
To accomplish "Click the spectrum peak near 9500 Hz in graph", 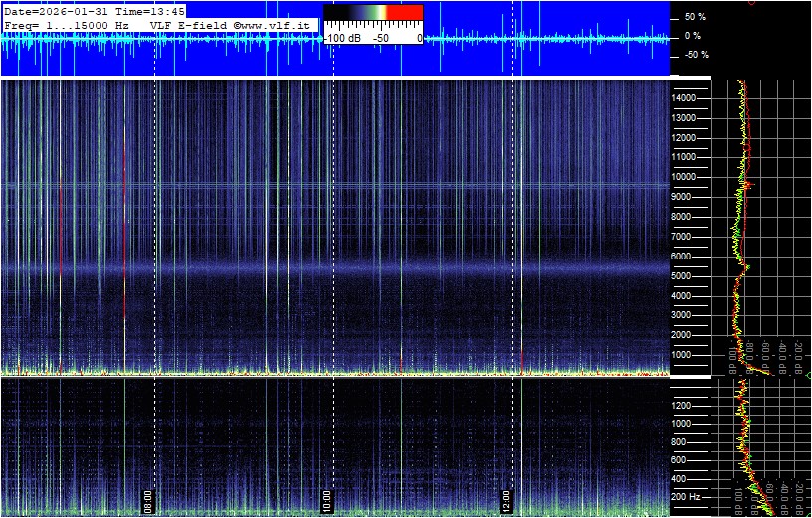I will click(750, 185).
